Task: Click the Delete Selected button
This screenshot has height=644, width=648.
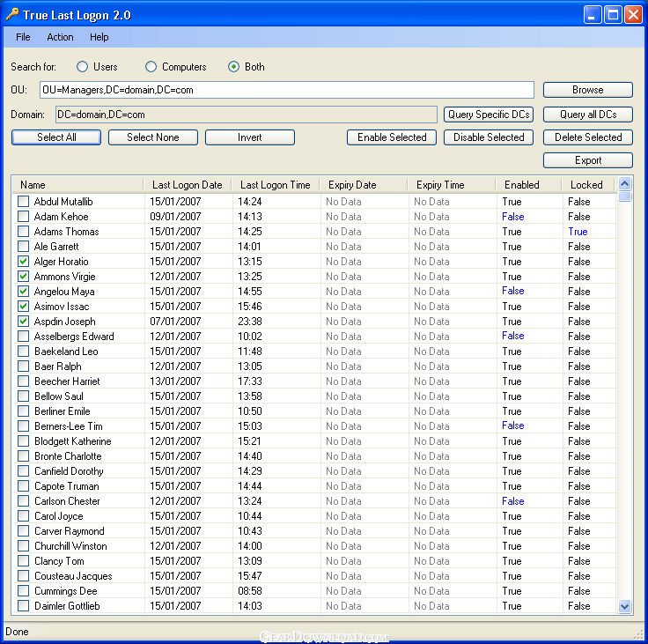Action: pos(587,137)
